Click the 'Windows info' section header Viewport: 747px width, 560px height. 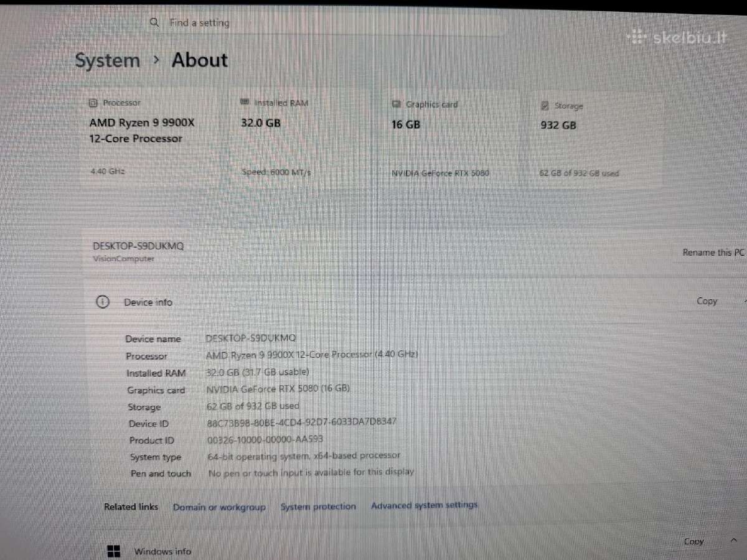coord(162,551)
